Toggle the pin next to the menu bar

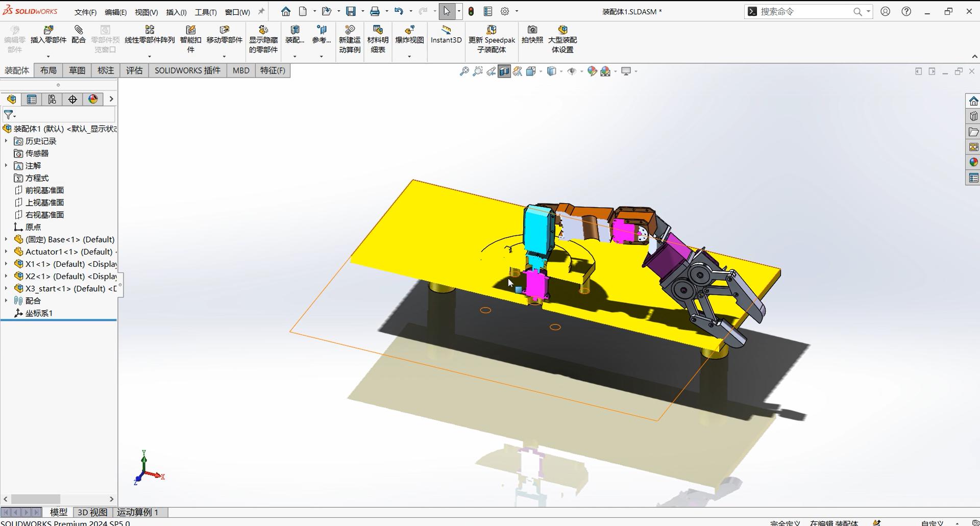pyautogui.click(x=261, y=11)
